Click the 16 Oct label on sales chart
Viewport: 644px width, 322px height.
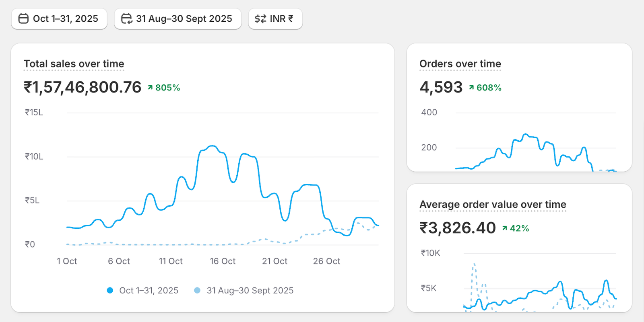(223, 261)
